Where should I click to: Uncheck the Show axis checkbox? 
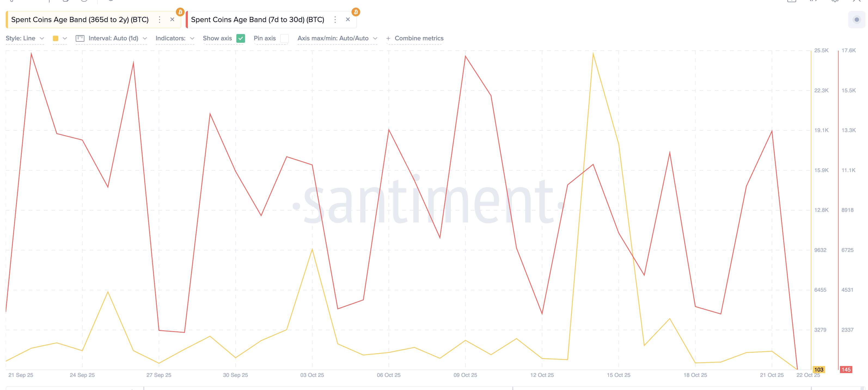pyautogui.click(x=241, y=38)
